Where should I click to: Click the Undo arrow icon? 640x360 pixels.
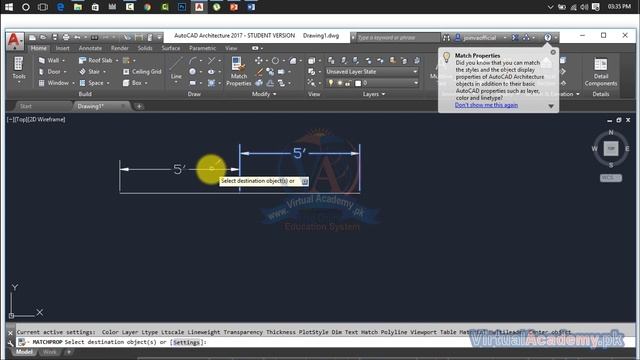tap(77, 37)
